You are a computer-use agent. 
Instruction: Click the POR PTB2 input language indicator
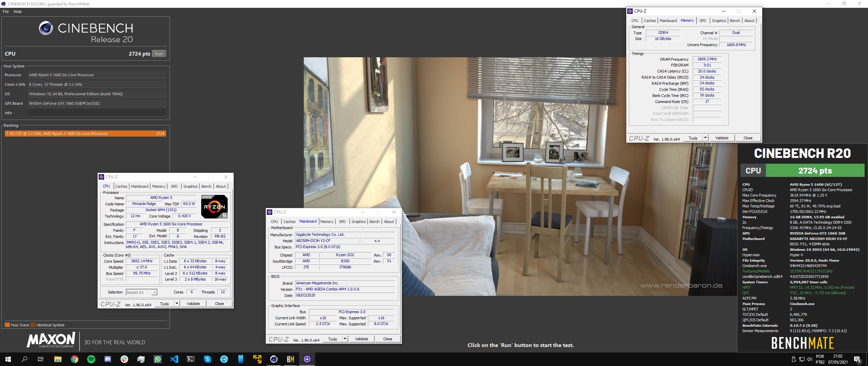tap(820, 359)
